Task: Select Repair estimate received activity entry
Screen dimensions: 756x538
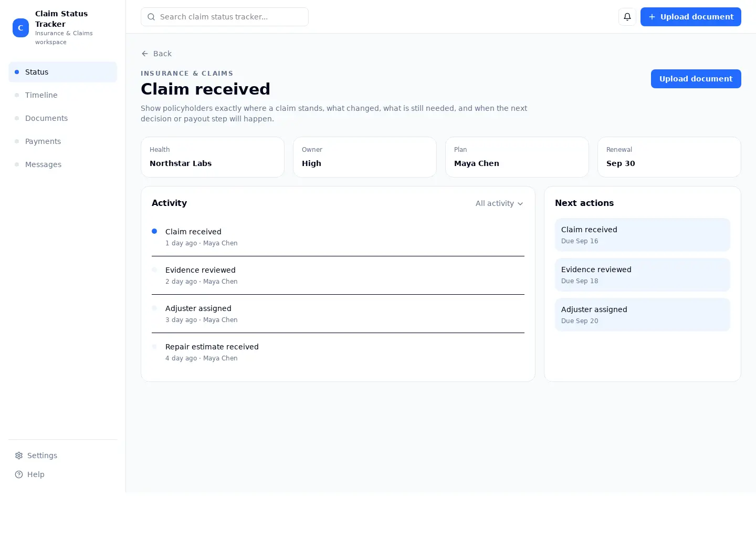Action: pyautogui.click(x=338, y=352)
